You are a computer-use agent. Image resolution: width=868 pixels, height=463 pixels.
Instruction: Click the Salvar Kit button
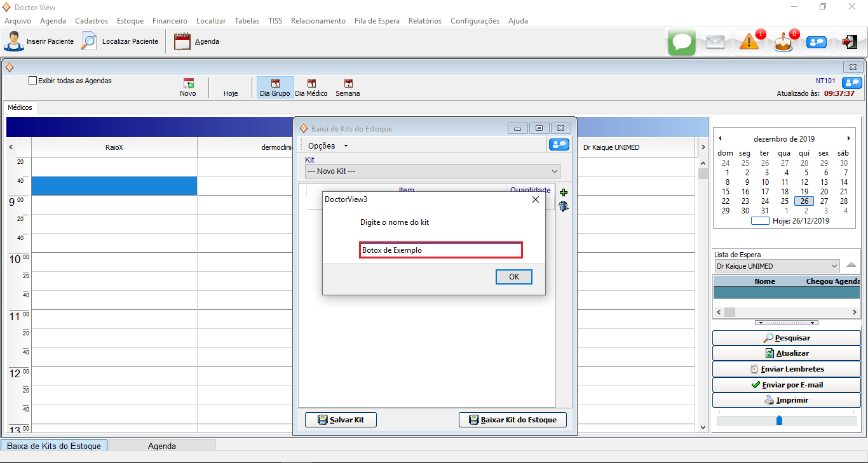341,420
